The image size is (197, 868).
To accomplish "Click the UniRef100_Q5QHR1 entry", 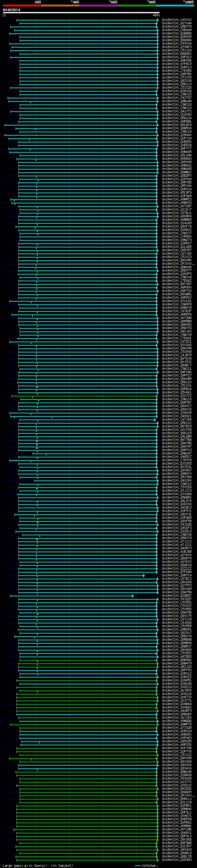I will tap(176, 497).
